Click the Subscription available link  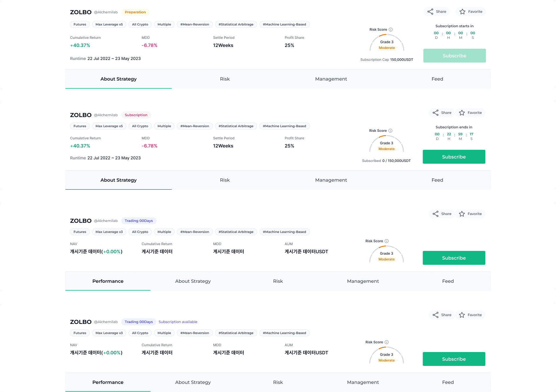tap(178, 322)
